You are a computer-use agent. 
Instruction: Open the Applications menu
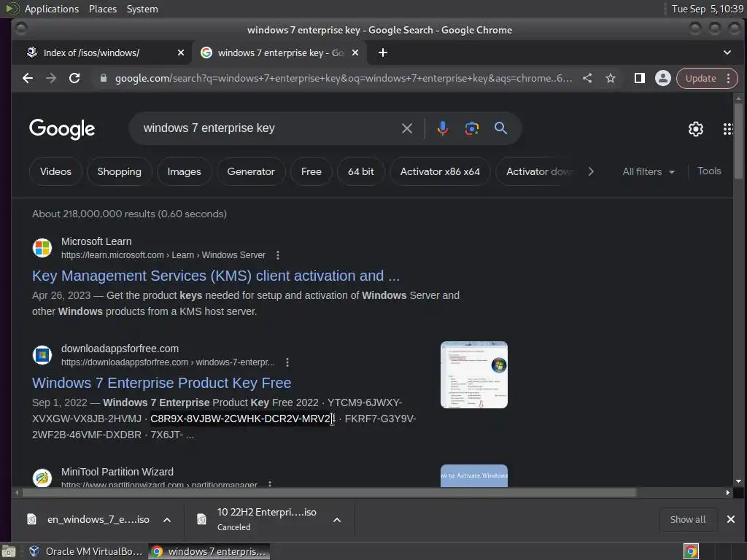point(52,9)
